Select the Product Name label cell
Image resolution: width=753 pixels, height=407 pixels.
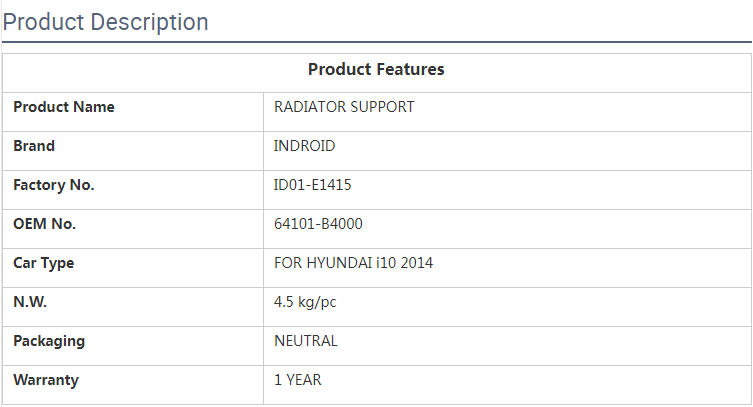64,107
